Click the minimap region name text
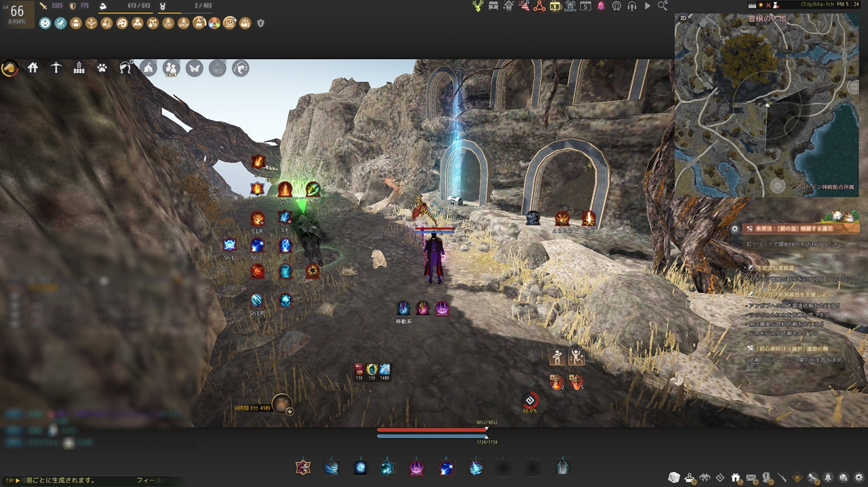 pyautogui.click(x=768, y=19)
